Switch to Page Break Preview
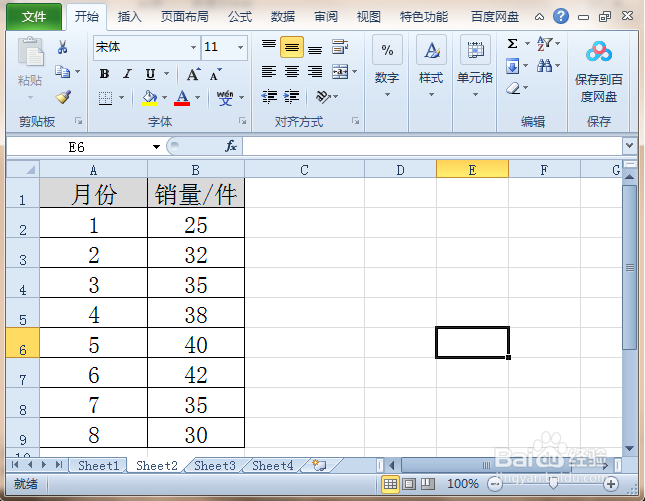The height and width of the screenshot is (501, 645). 428,484
